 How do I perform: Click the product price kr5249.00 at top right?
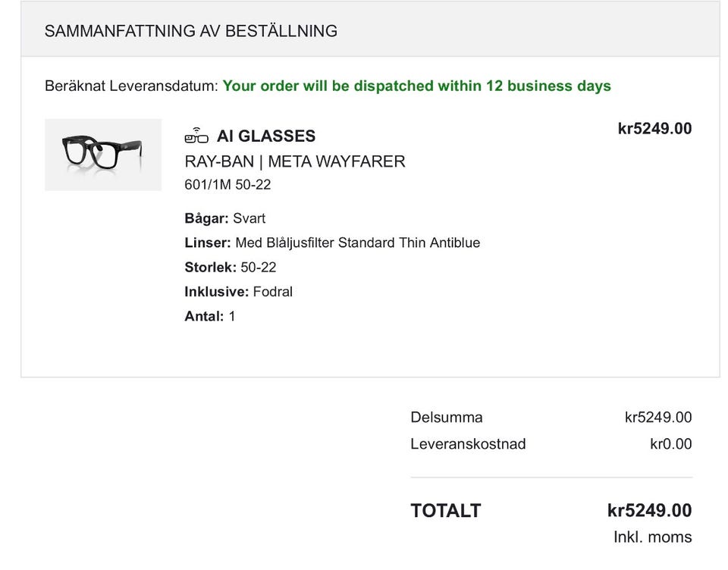pos(654,129)
